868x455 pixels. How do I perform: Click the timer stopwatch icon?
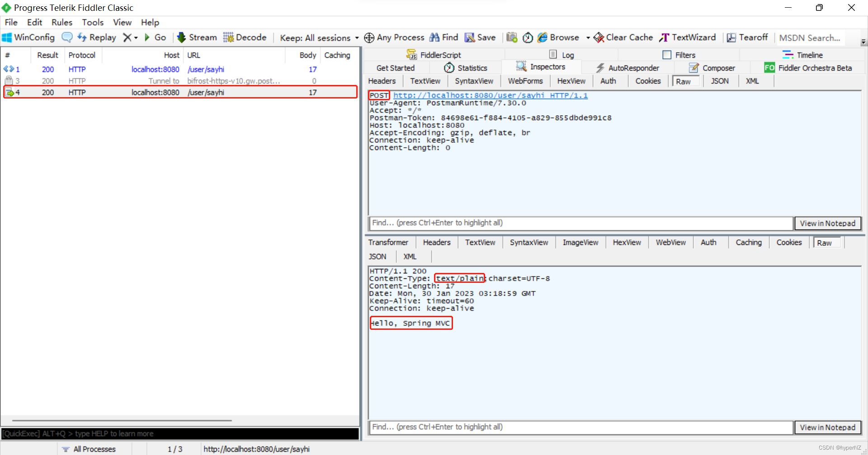528,38
